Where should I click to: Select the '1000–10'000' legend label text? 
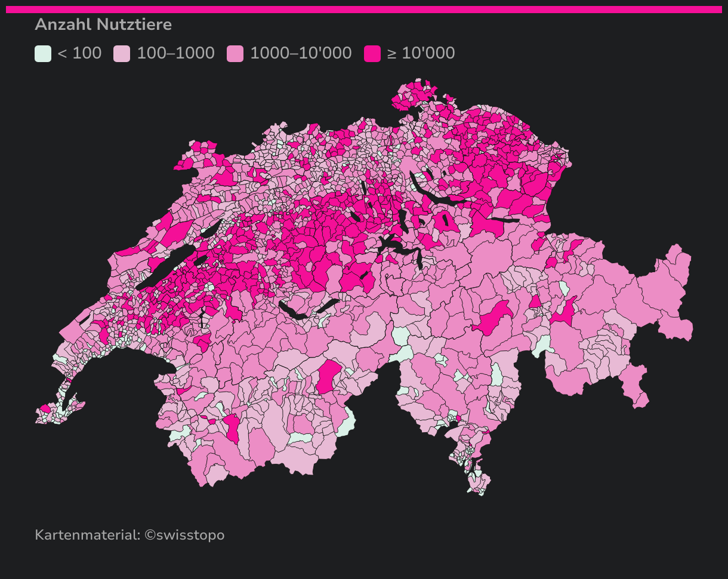(x=301, y=53)
